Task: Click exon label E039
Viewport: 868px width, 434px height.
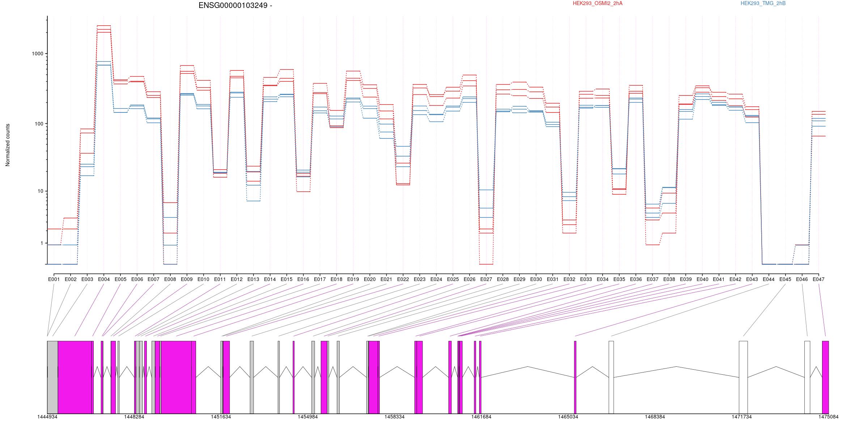Action: pos(686,279)
